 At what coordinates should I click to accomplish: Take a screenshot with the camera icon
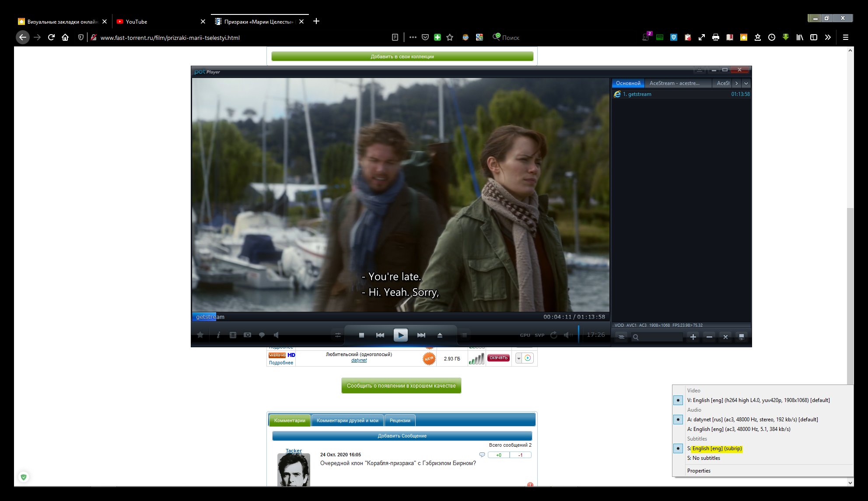pos(247,335)
